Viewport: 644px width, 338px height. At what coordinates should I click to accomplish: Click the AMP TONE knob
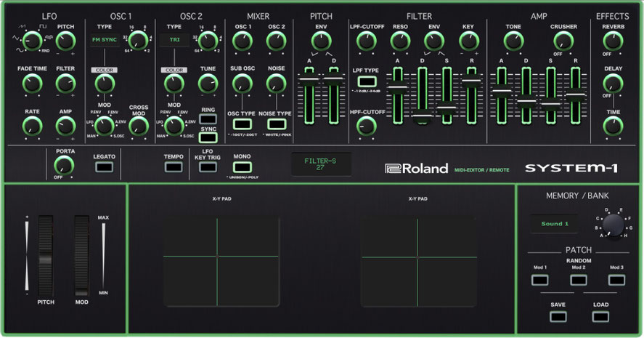(513, 41)
